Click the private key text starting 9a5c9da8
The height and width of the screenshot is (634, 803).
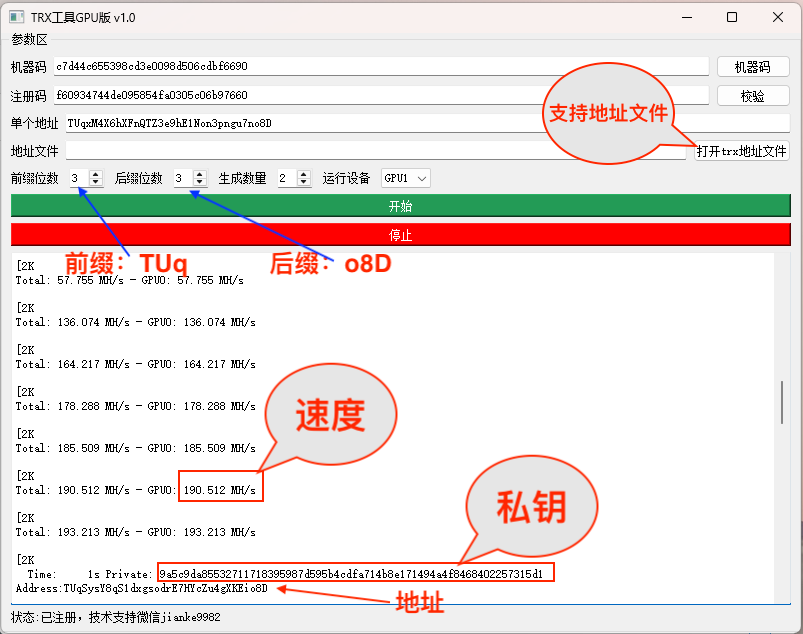click(x=351, y=574)
